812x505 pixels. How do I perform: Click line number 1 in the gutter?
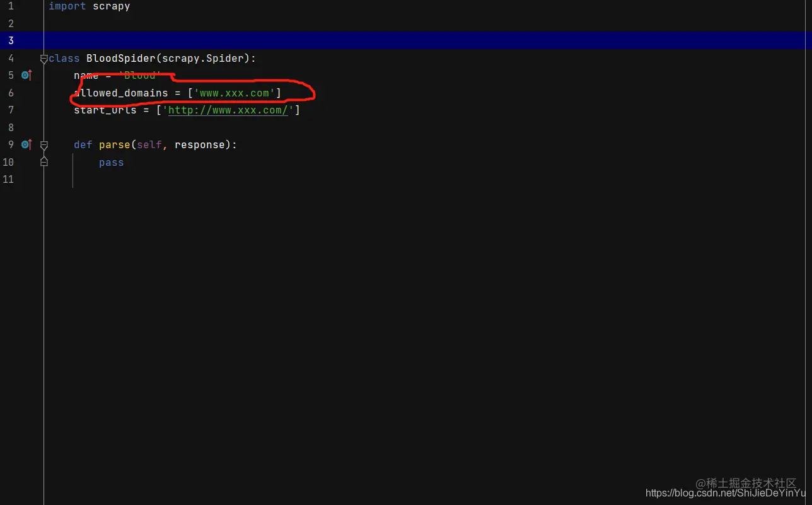click(x=11, y=6)
